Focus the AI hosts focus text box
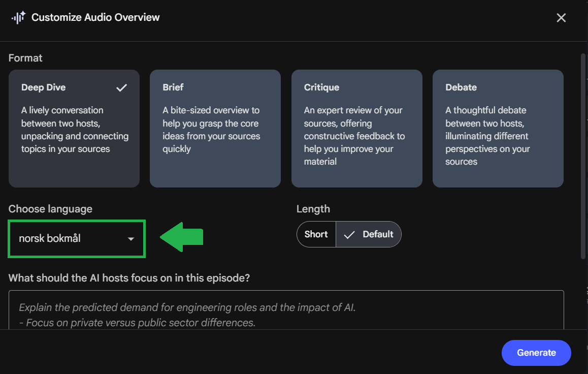Screen dimensions: 588x374 [286, 310]
